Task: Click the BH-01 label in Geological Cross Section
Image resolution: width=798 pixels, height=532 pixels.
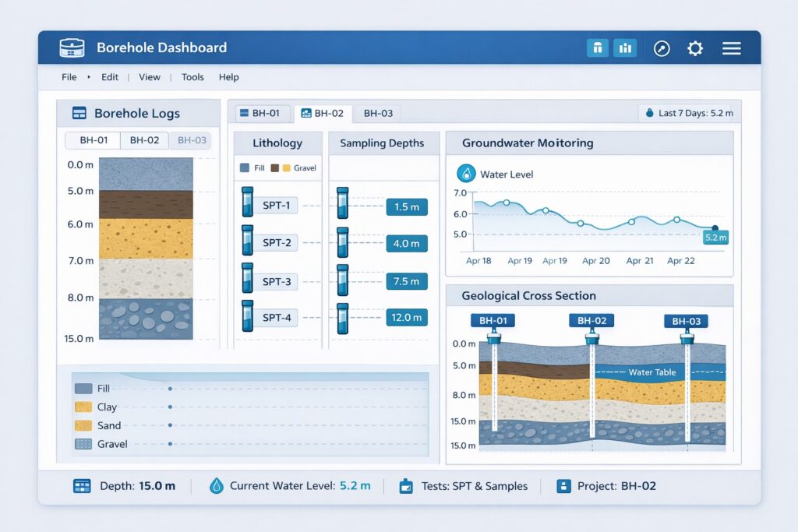Action: [x=493, y=320]
